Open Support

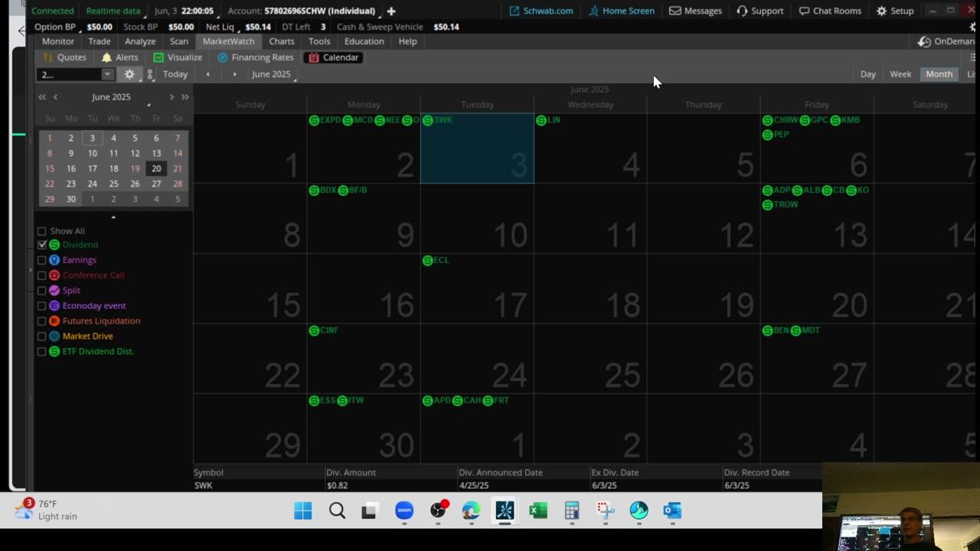759,11
